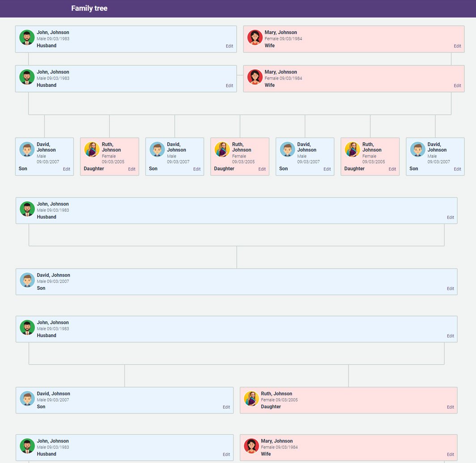Screen dimensions: 476x463
Task: Click the "Family tree" header title
Action: [x=89, y=9]
